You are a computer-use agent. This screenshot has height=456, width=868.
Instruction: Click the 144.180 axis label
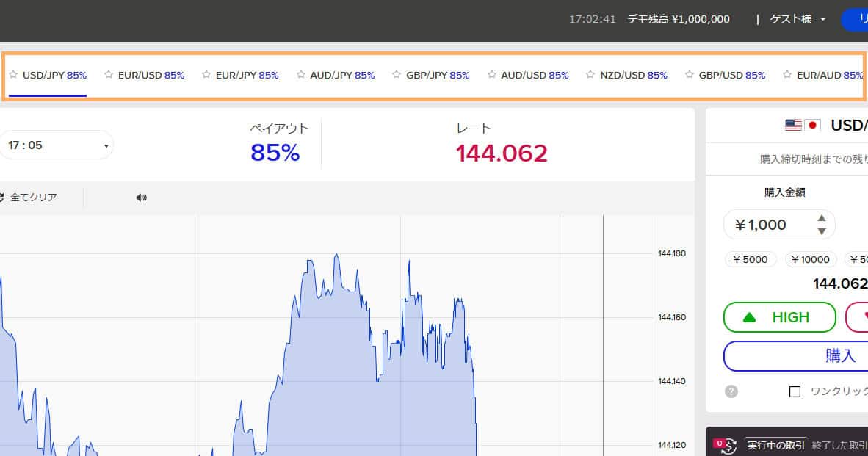[671, 253]
